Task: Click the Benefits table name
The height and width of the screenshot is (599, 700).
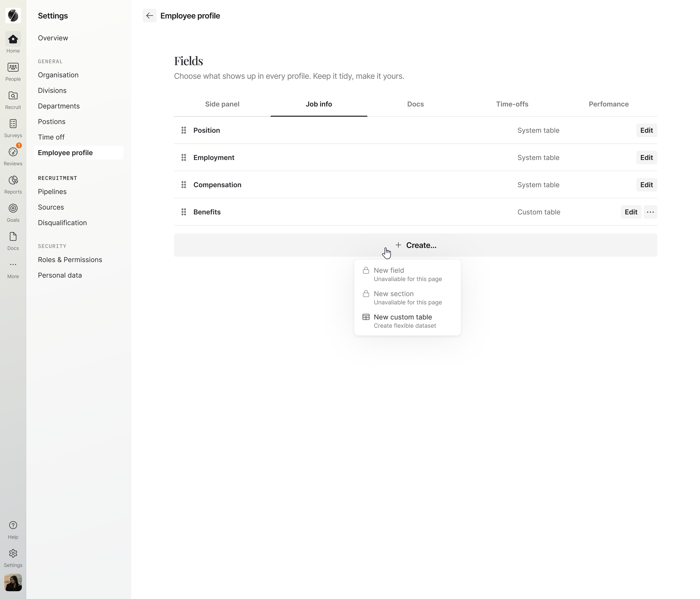Action: 207,212
